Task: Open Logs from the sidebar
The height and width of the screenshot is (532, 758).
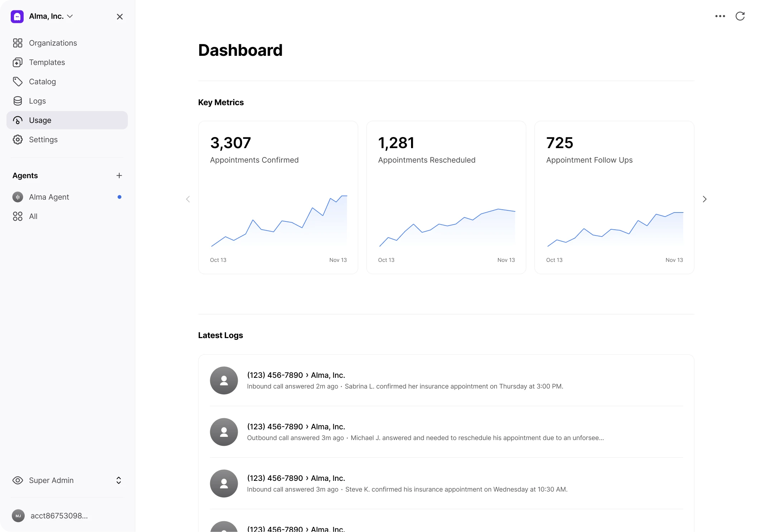Action: [67, 101]
